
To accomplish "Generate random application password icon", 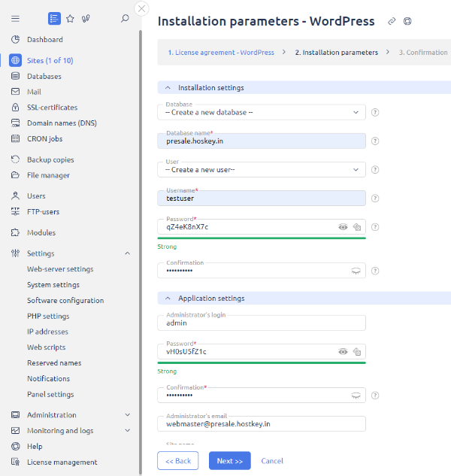I will 357,351.
